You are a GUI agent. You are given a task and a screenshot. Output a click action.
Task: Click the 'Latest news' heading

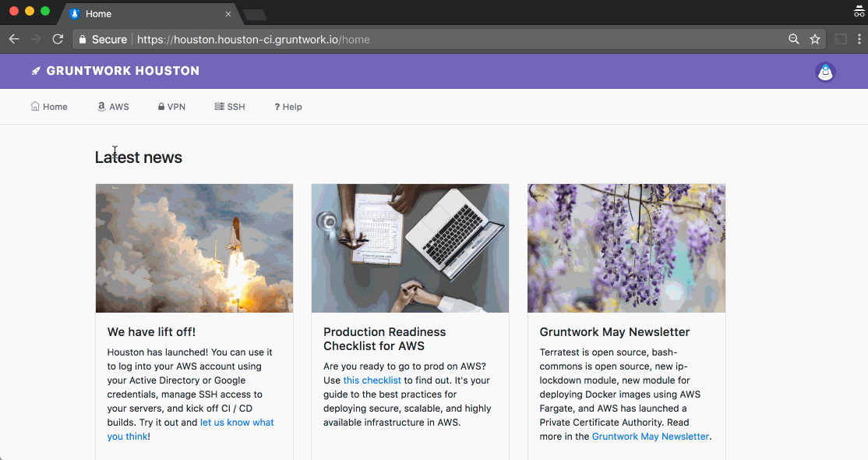139,157
